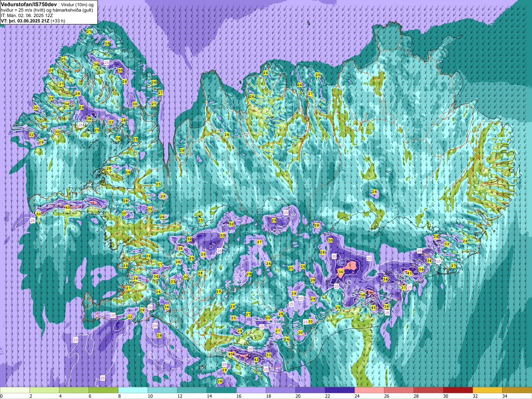Select the legend scale number '8'
Viewport: 532px width, 399px height.
point(120,396)
